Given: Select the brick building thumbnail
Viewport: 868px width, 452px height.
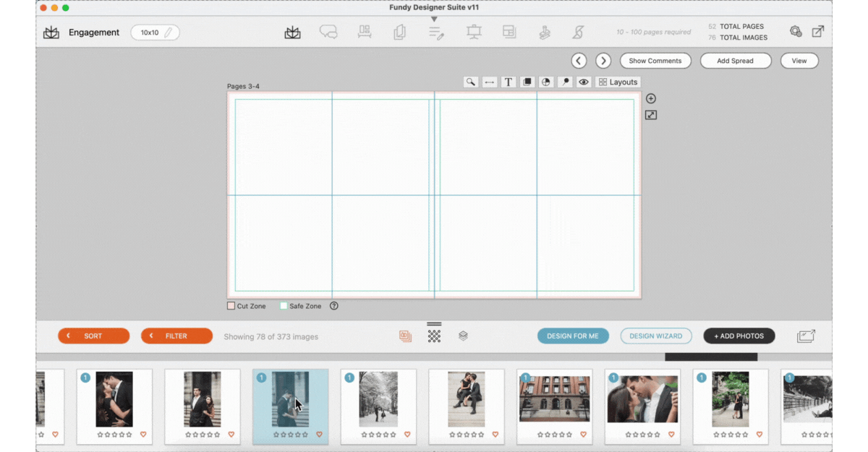Looking at the screenshot, I should 555,398.
